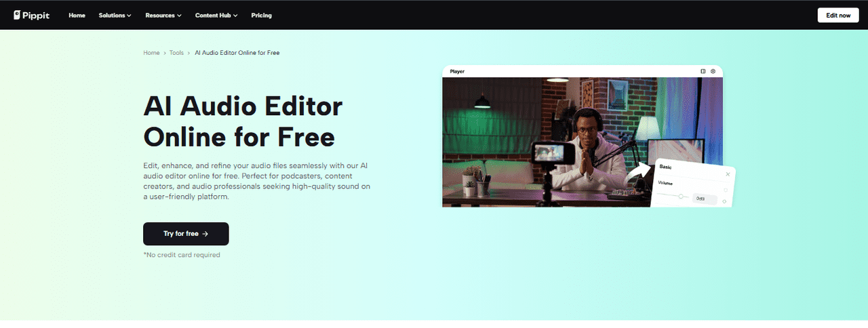Viewport: 868px width, 328px height.
Task: Click the diamond keyframe icon beside volume value
Action: 724,201
